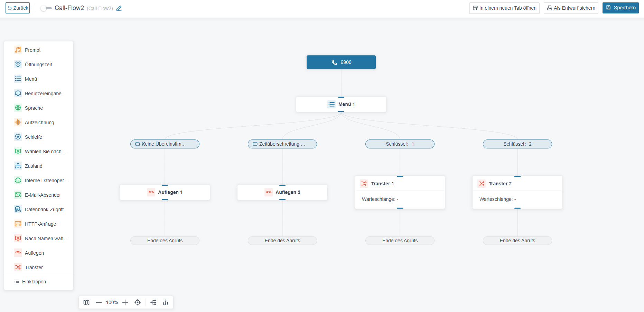Select the Transfer 1 node header
Image resolution: width=644 pixels, height=312 pixels.
click(x=400, y=184)
